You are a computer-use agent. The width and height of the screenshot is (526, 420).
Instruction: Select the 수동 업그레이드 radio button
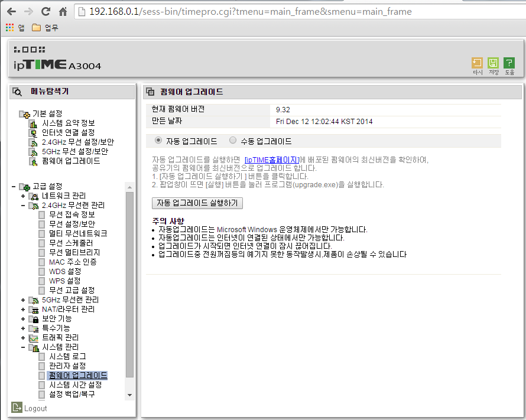point(233,141)
